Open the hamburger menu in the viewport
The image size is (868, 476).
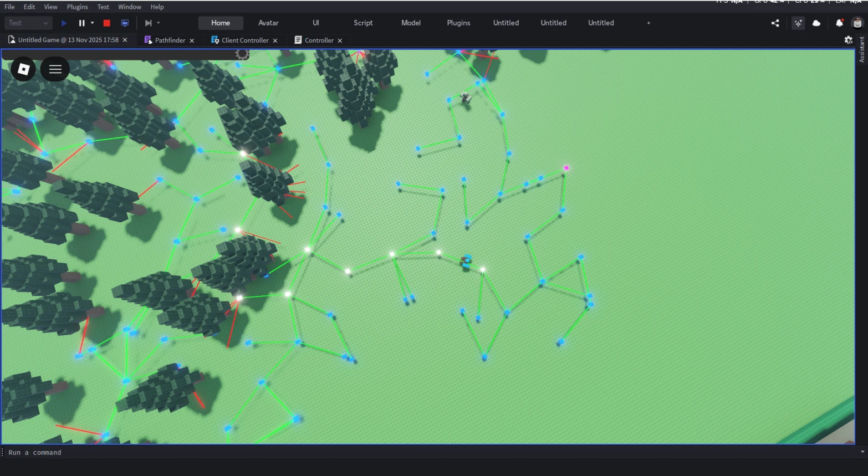pos(55,69)
